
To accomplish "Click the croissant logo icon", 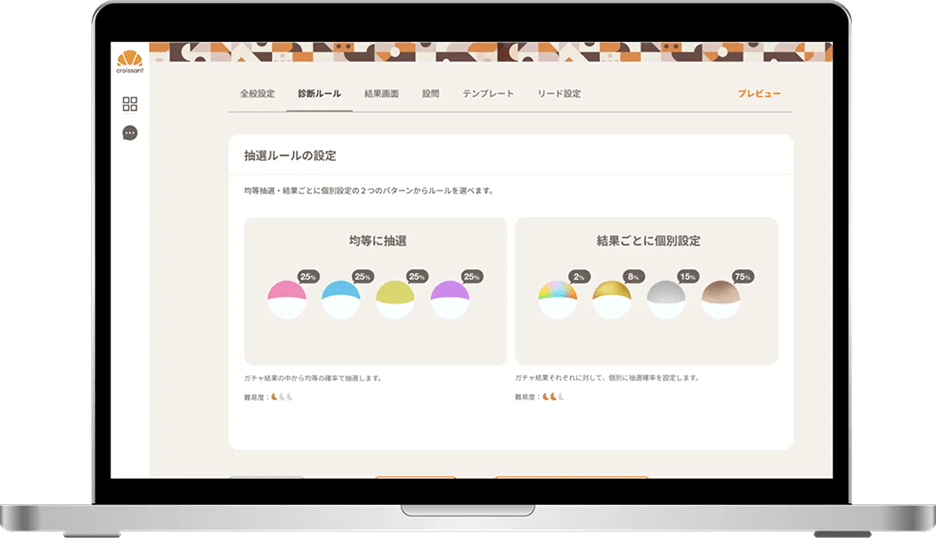I will pyautogui.click(x=130, y=62).
